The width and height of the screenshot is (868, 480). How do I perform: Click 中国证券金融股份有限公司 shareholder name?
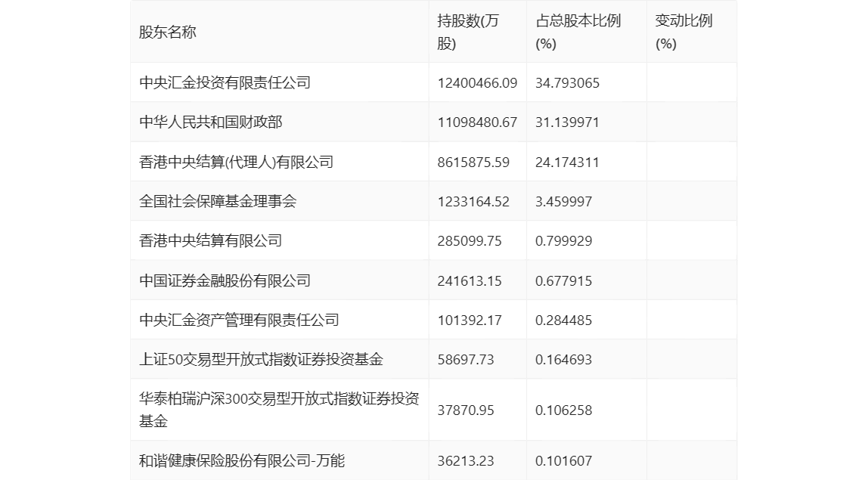point(225,281)
